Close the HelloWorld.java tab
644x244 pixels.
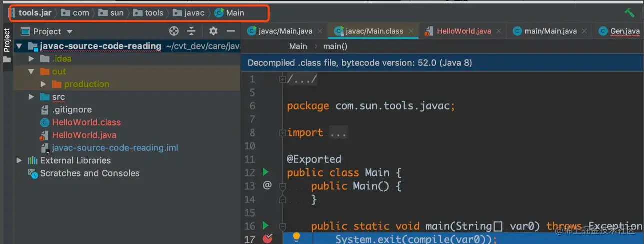[x=499, y=31]
